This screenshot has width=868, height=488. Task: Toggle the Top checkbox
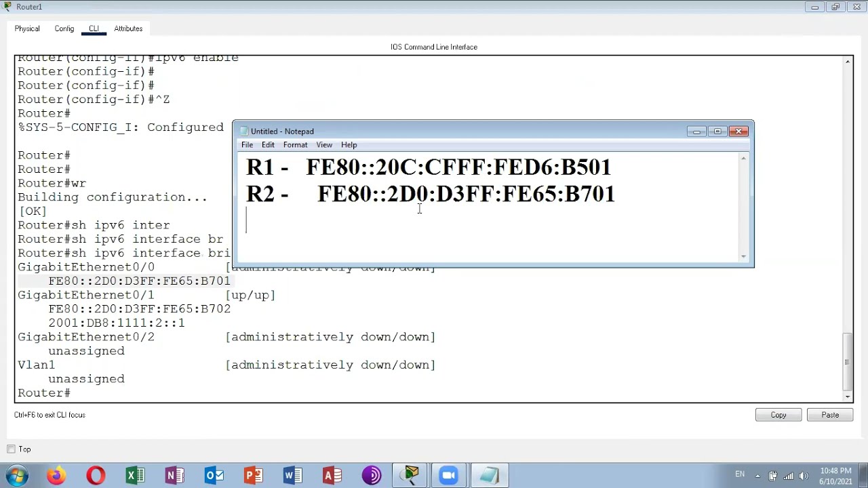pos(11,449)
